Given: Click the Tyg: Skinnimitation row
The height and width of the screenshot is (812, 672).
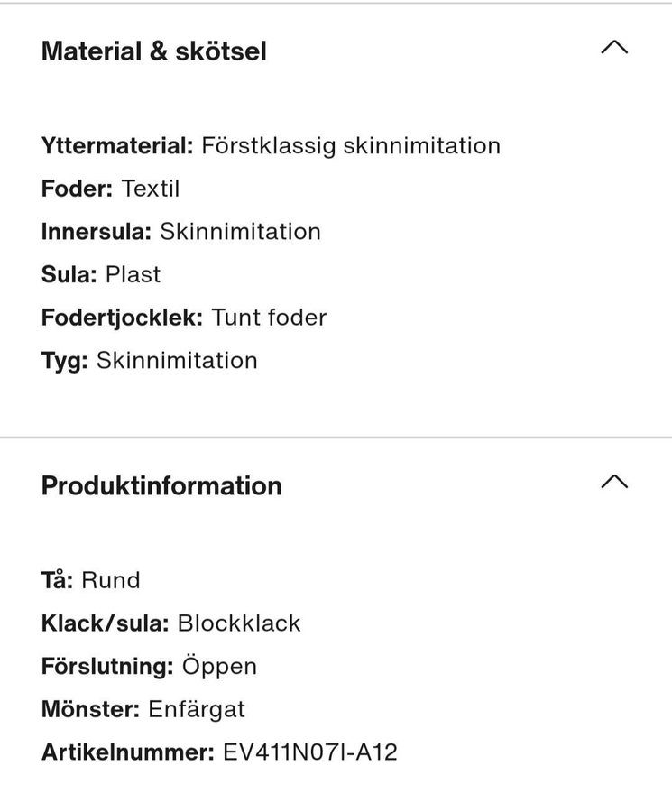Looking at the screenshot, I should tap(150, 361).
